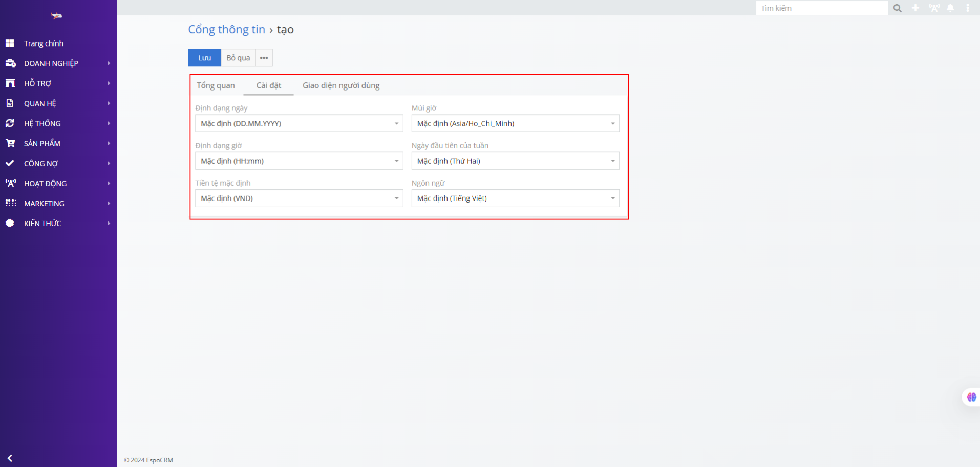Screen dimensions: 980x467
Task: Expand the MARKETING sidebar menu
Action: click(45, 204)
